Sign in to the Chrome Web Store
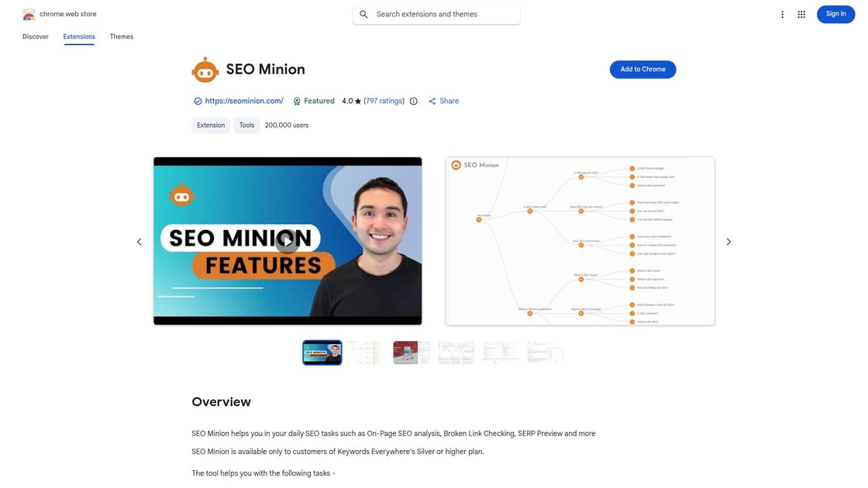Viewport: 868px width, 488px height. click(x=835, y=14)
